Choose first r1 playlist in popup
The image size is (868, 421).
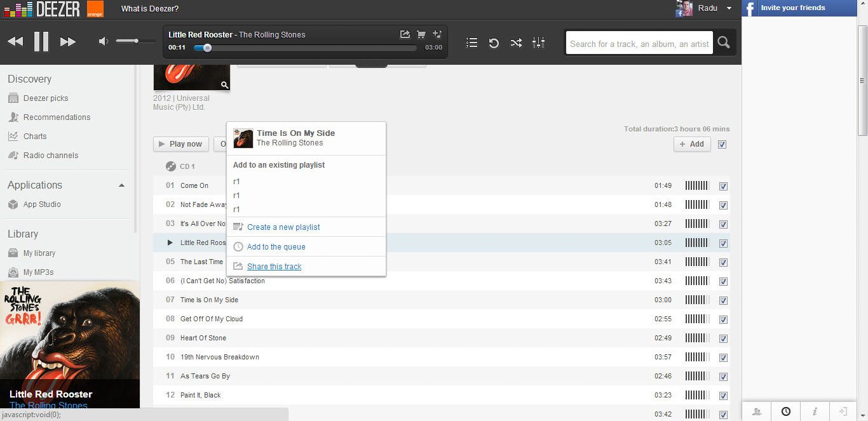(x=236, y=182)
